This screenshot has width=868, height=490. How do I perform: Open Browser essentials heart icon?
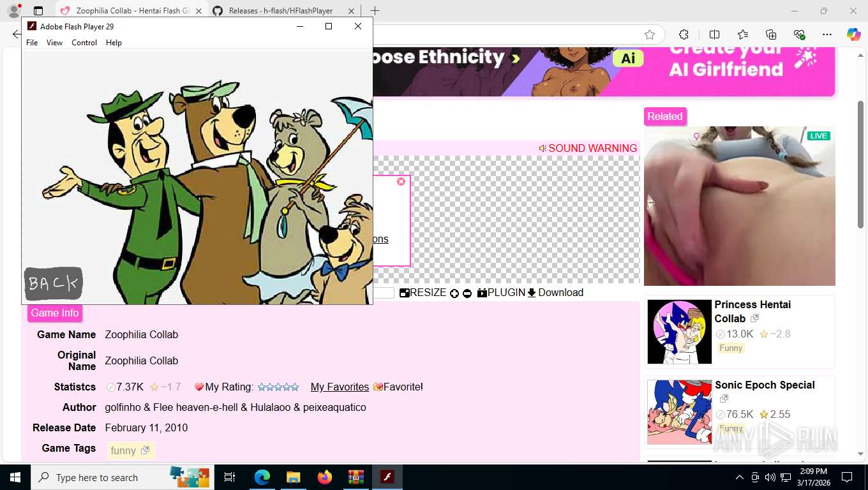pos(799,34)
